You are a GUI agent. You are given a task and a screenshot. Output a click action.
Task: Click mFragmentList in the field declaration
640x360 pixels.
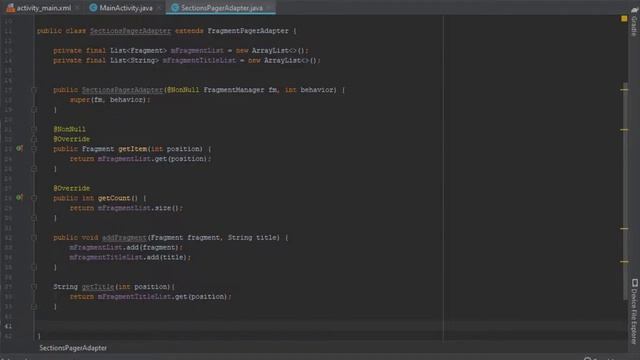point(197,50)
